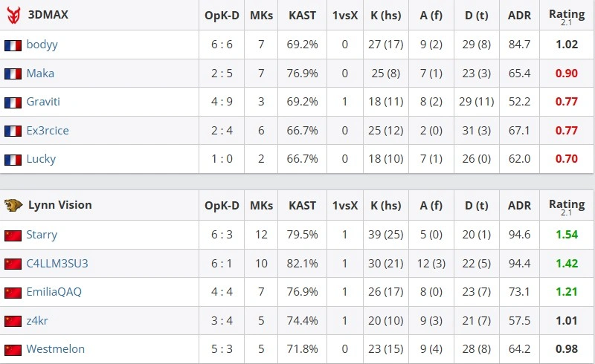This screenshot has width=595, height=364.
Task: Click the Chinese flag beside Westmelon
Action: click(13, 350)
